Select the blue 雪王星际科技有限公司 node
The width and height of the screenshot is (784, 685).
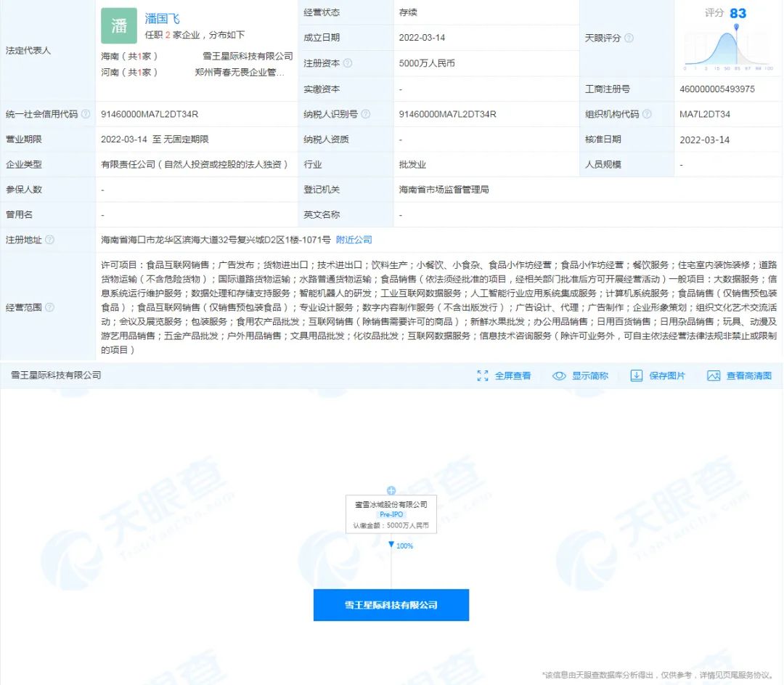(391, 605)
